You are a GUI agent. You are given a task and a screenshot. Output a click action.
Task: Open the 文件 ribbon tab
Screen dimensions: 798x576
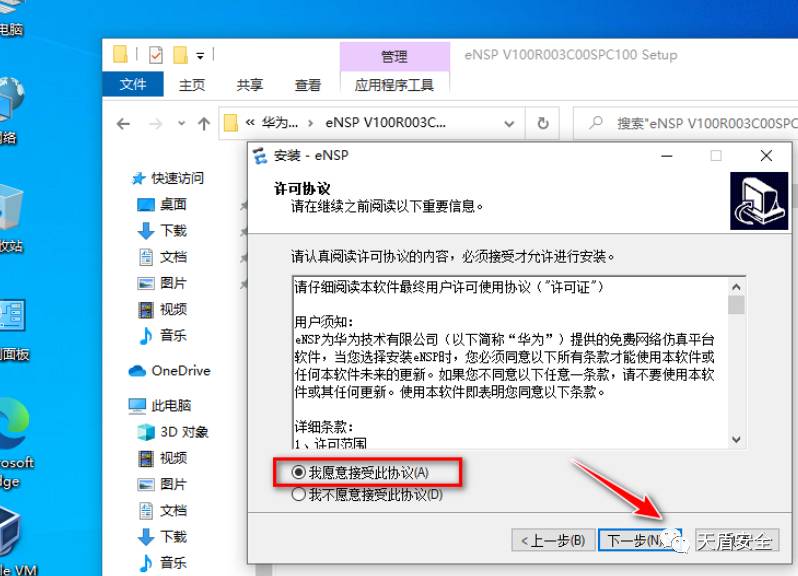point(133,84)
